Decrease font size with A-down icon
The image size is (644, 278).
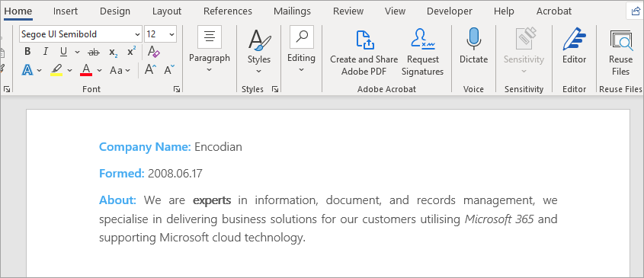[169, 70]
